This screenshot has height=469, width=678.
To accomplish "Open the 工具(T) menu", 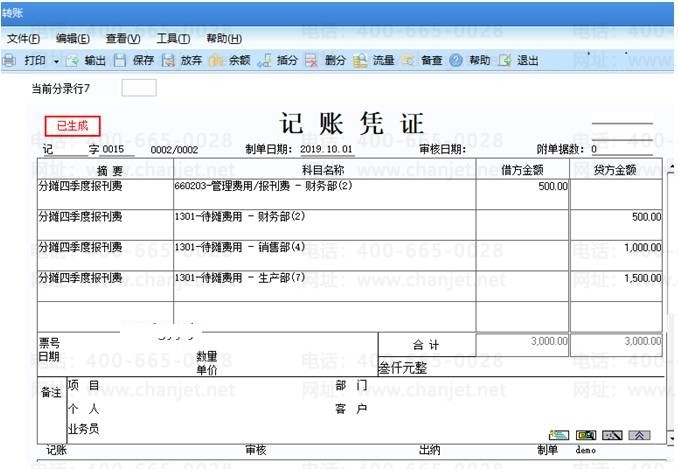I will [173, 39].
